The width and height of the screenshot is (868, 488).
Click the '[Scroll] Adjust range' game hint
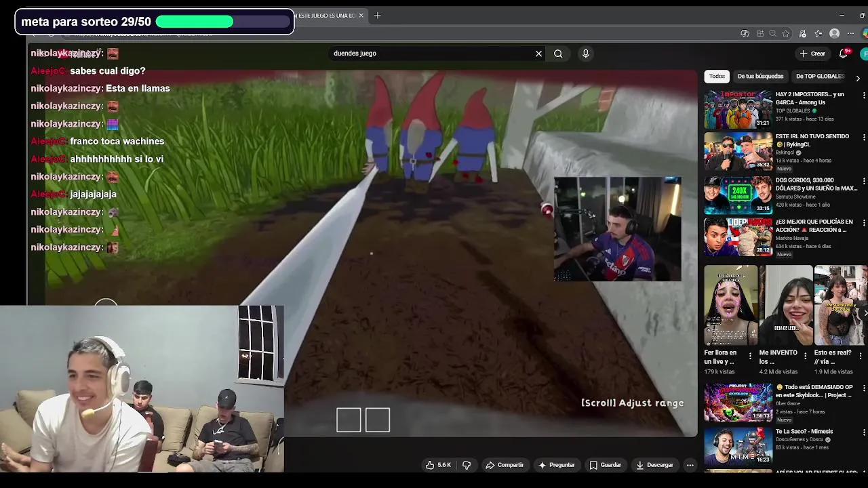point(632,403)
